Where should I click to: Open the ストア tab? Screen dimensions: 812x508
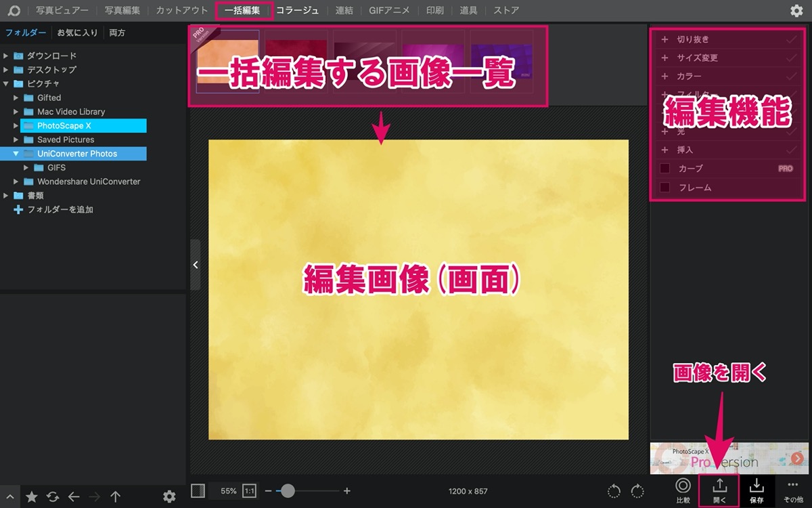(x=506, y=10)
